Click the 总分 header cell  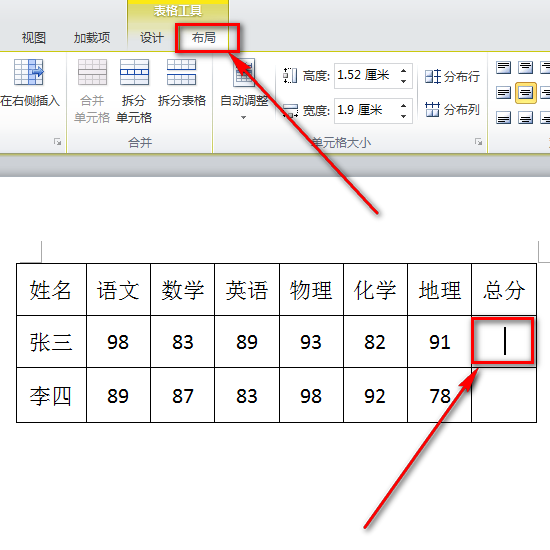click(x=504, y=289)
